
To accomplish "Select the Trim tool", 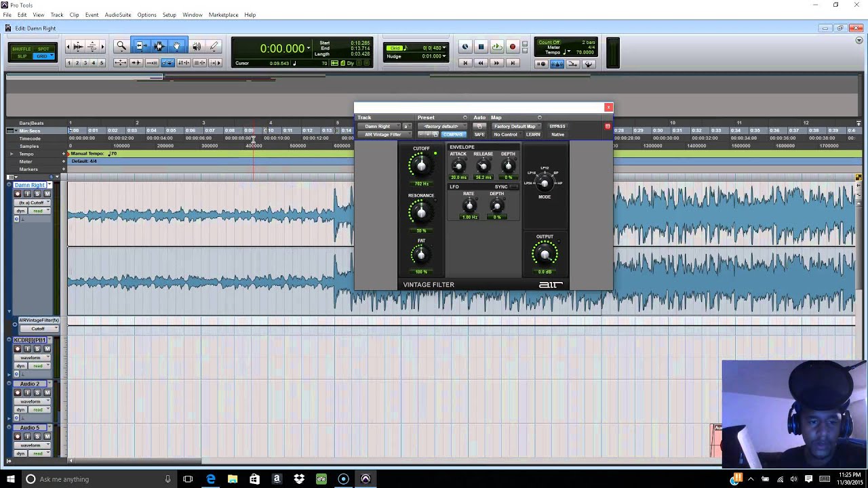I will pos(140,46).
